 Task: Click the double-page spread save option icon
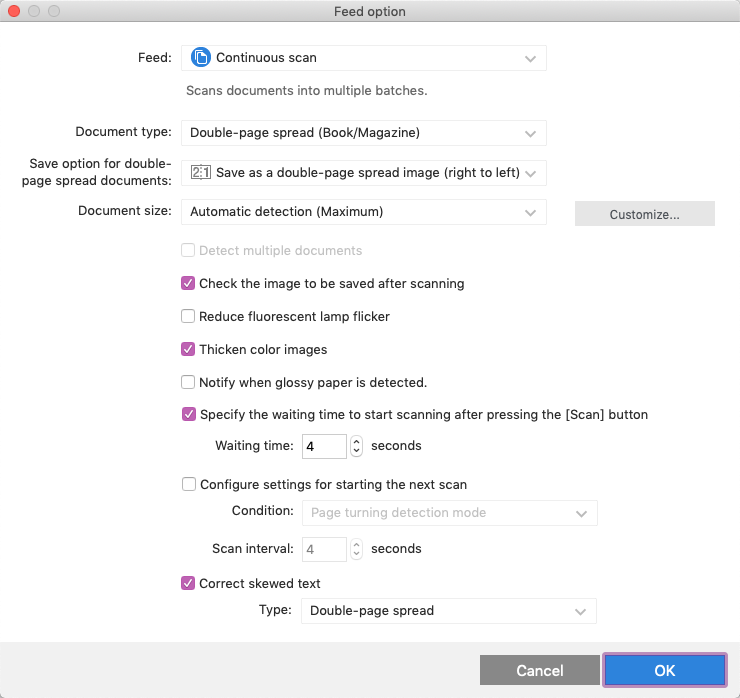coord(200,172)
